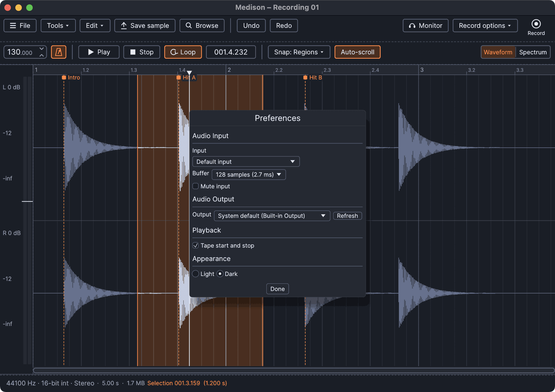Click the Undo button
This screenshot has width=555, height=392.
click(x=251, y=26)
